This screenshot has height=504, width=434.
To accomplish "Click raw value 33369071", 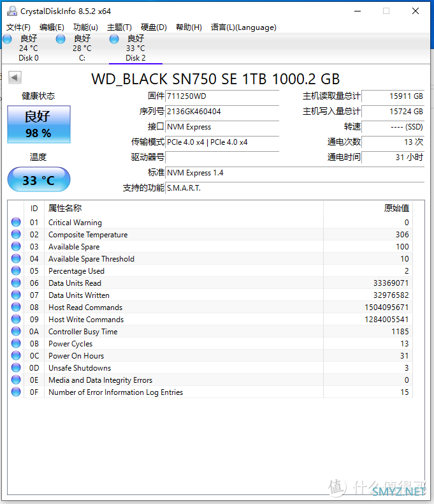I will click(391, 283).
